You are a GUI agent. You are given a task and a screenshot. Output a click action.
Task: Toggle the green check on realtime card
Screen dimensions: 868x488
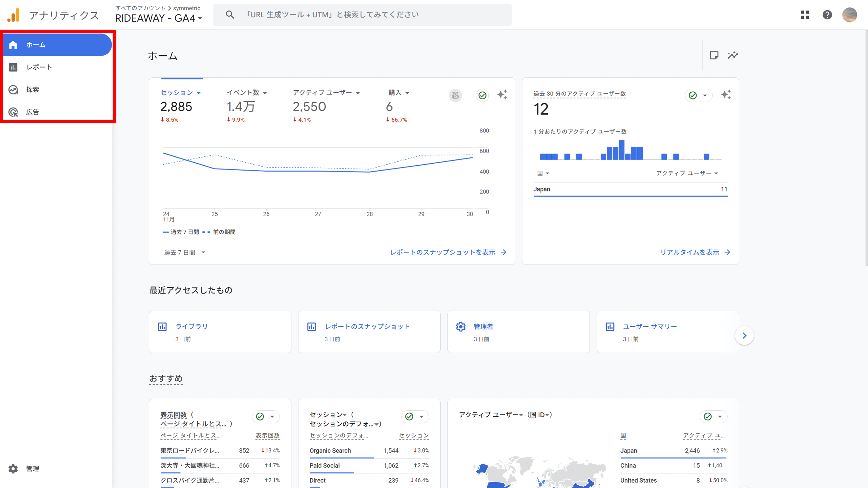click(693, 96)
